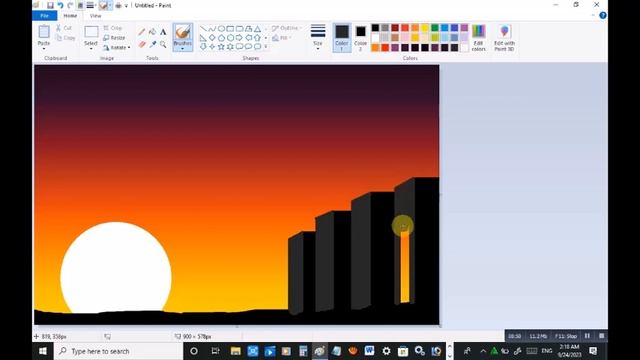Pick the Color picker eyedropper tool

(152, 44)
